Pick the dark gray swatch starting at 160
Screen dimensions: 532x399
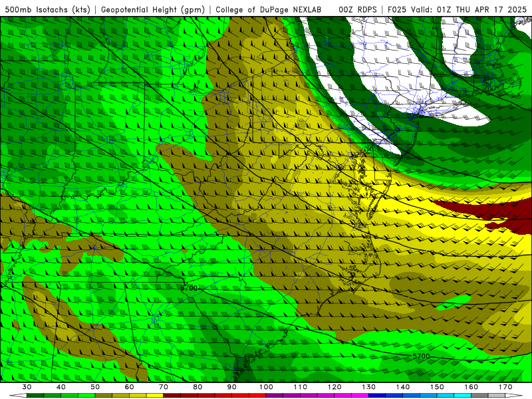tap(479, 396)
